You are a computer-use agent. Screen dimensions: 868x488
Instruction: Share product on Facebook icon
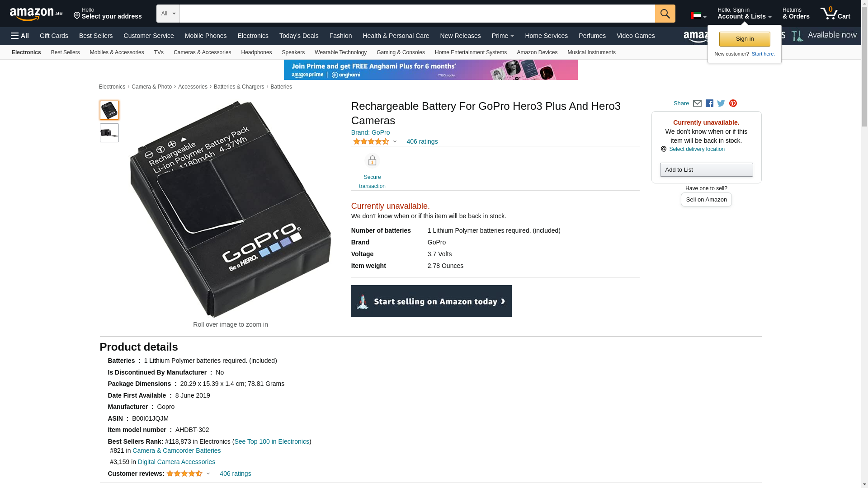pyautogui.click(x=709, y=103)
